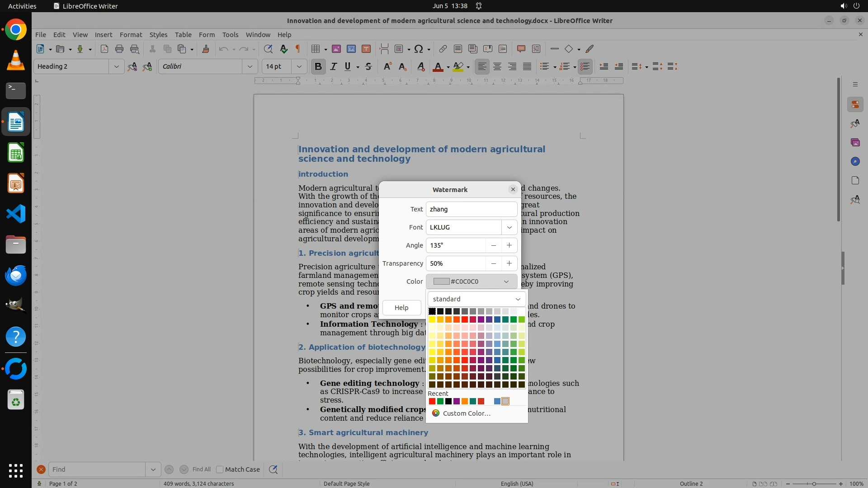The height and width of the screenshot is (488, 868).
Task: Click the Print toolbar icon
Action: [x=119, y=49]
